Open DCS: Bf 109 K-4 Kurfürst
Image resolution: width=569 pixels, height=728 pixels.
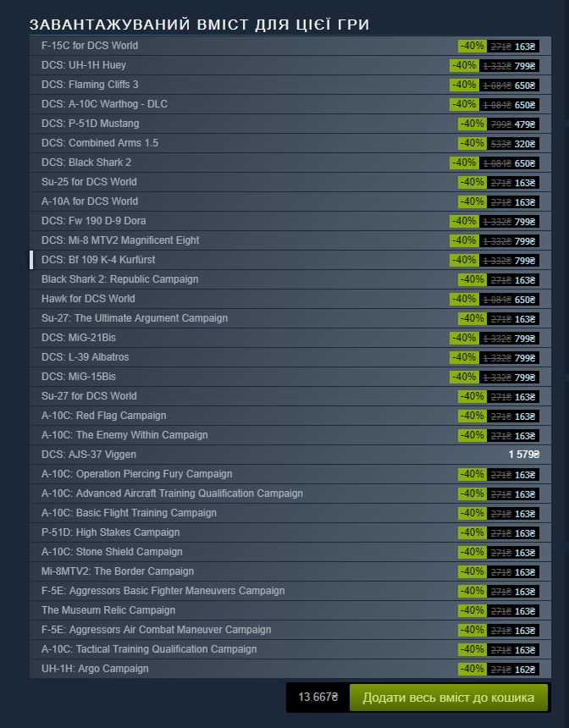coord(290,261)
